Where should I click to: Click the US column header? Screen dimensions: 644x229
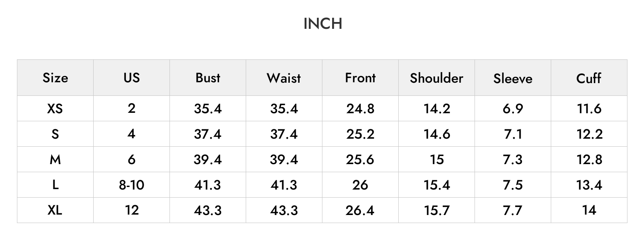tap(131, 78)
